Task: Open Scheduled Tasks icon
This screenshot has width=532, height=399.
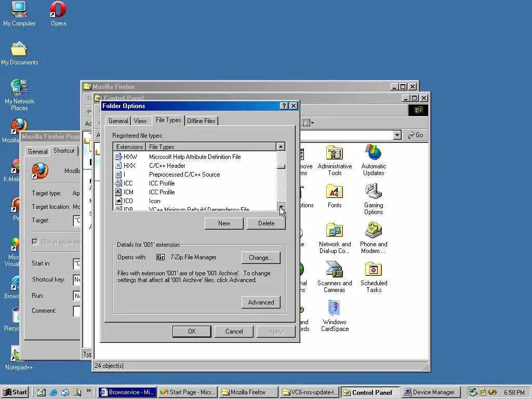Action: 374,277
